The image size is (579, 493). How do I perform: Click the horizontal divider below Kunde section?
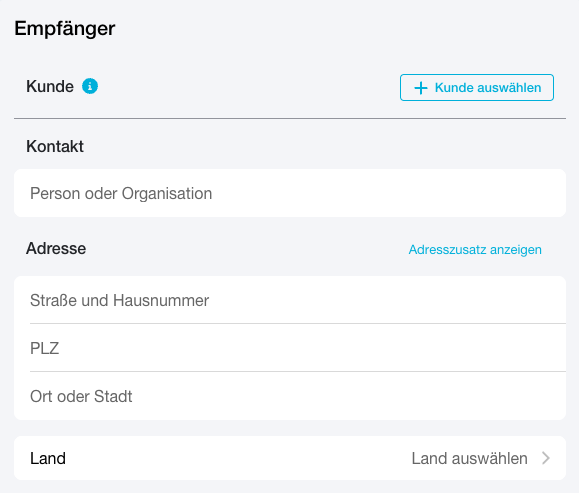click(x=290, y=119)
